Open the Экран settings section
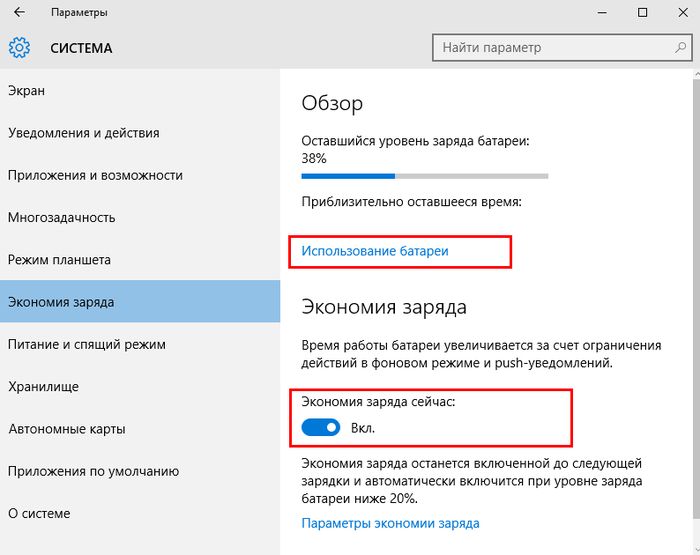Image resolution: width=700 pixels, height=555 pixels. point(27,91)
